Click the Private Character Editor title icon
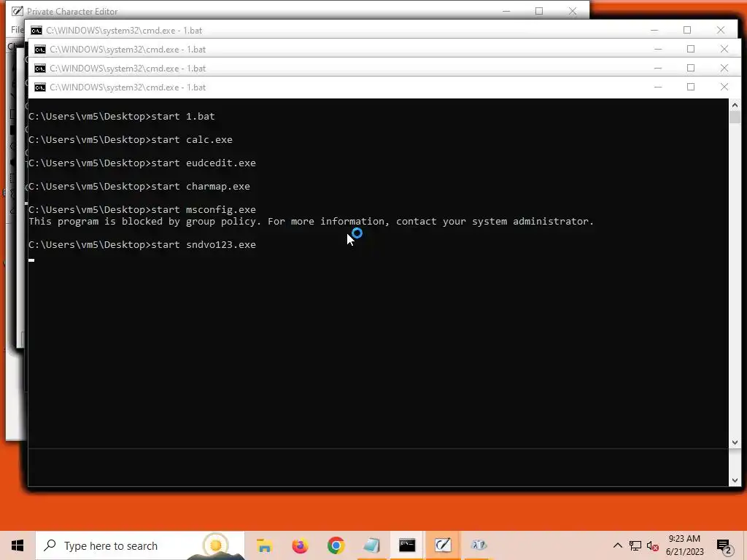 [x=17, y=11]
